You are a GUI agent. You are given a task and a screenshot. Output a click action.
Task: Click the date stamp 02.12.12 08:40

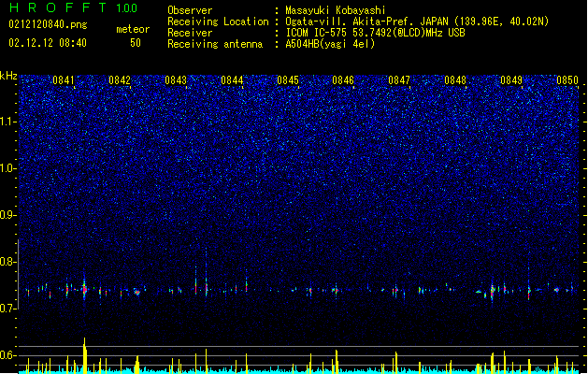[x=48, y=43]
